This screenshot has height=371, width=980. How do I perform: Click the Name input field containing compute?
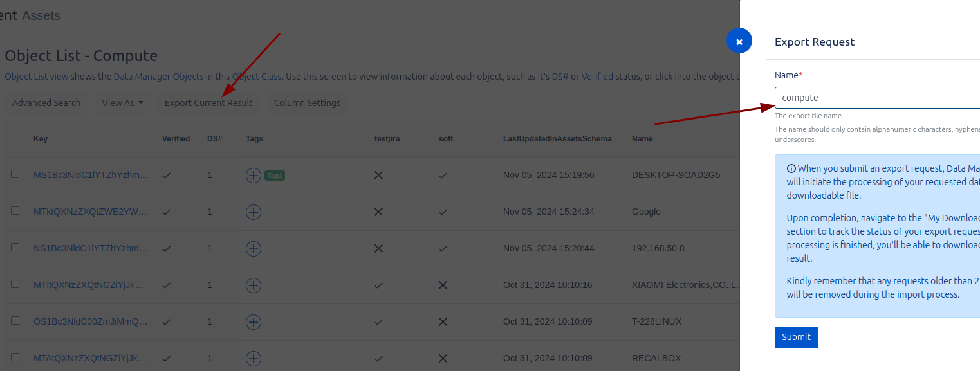(x=875, y=98)
